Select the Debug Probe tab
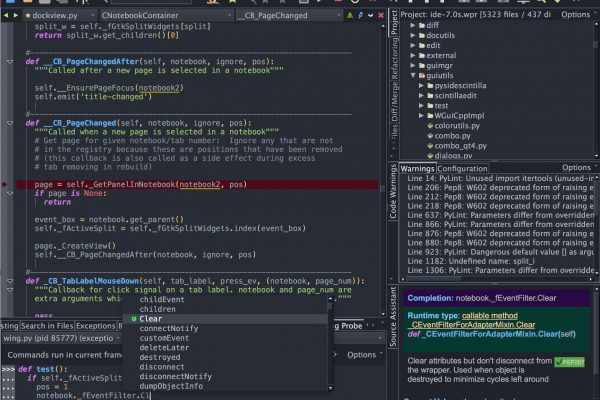Screen dimensions: 600x400 point(349,326)
